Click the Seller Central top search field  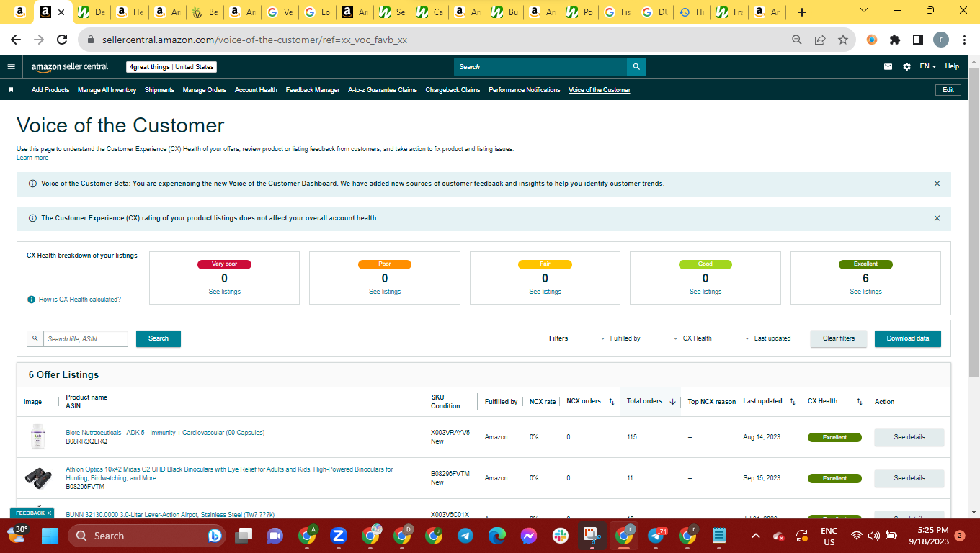(540, 67)
